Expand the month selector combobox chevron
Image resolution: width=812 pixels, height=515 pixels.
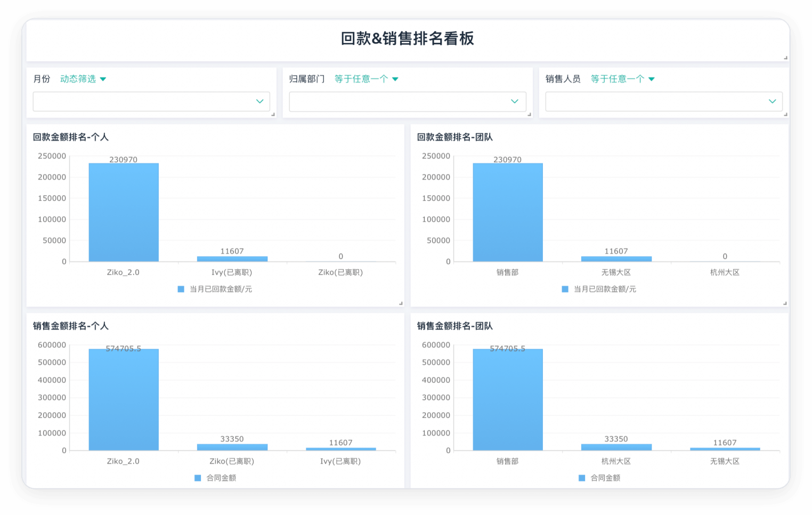pyautogui.click(x=259, y=101)
